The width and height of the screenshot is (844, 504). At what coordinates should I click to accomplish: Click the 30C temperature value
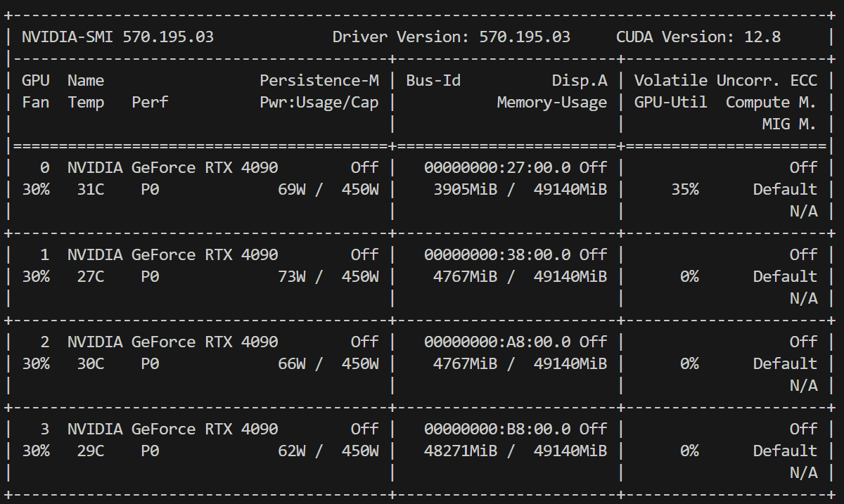point(91,364)
